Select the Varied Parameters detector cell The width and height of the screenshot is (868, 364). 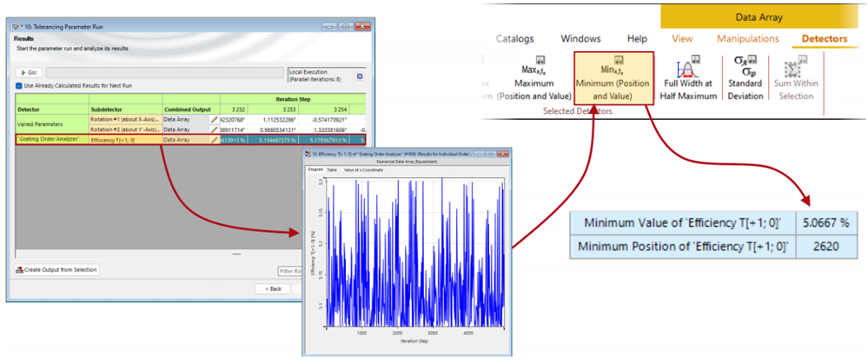point(52,124)
